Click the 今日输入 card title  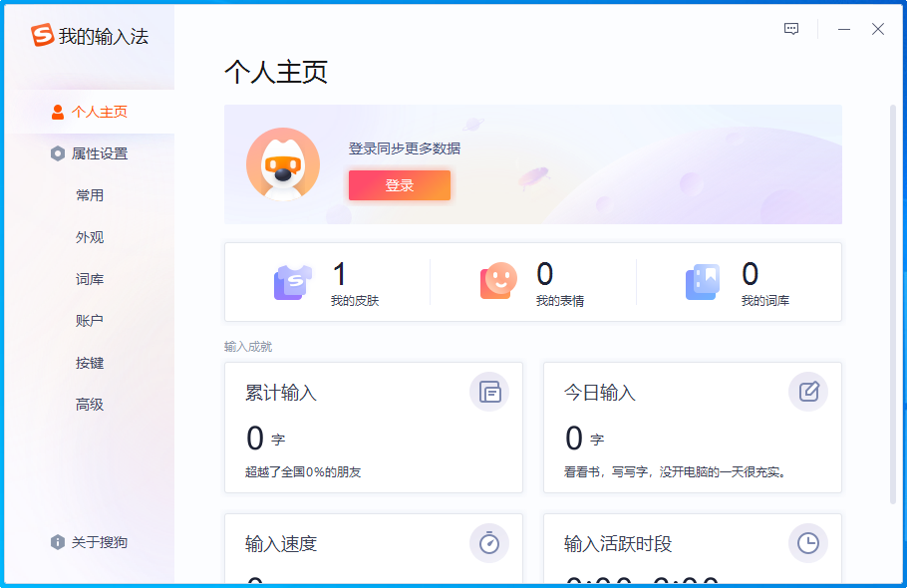tap(600, 393)
